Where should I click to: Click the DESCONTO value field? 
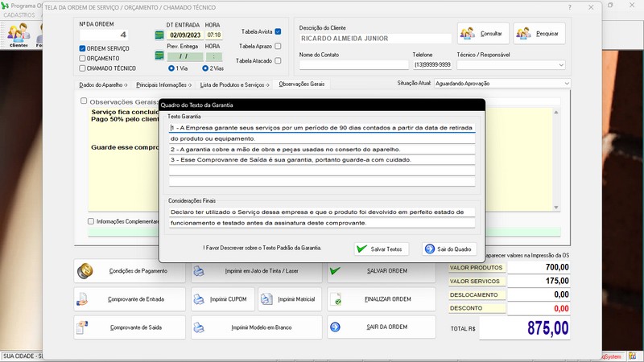click(539, 309)
